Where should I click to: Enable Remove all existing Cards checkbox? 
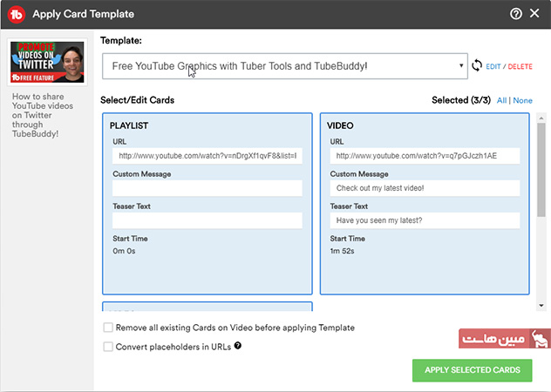[108, 328]
